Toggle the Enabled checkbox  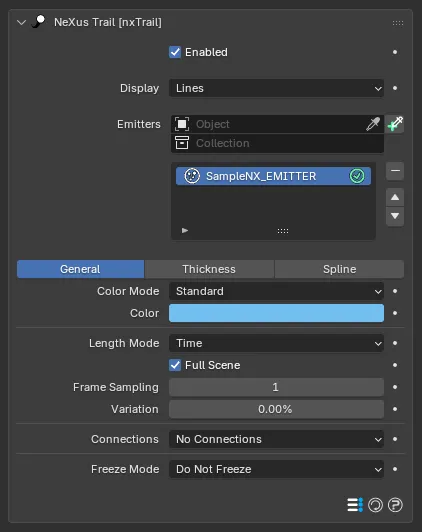175,52
